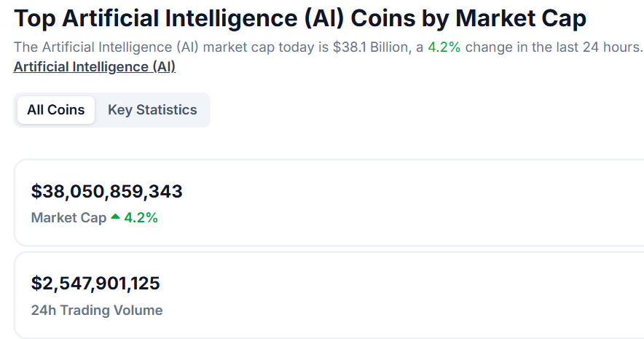Viewport: 644px width, 339px height.
Task: Click the 24h Trading Volume label
Action: coord(97,310)
